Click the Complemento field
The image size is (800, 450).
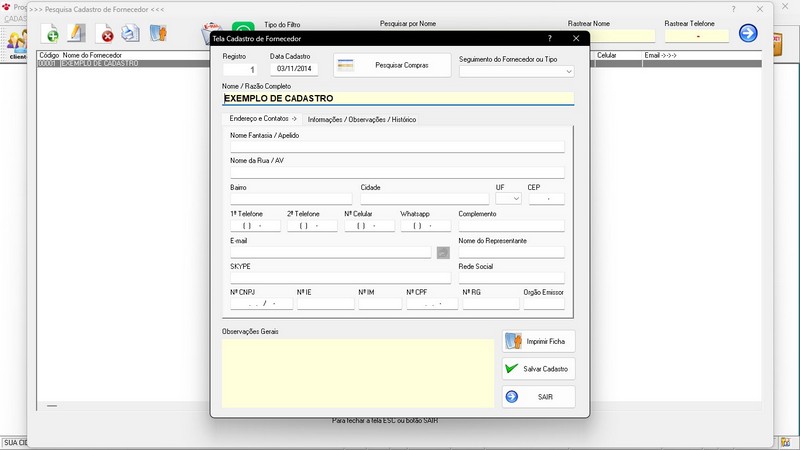tap(511, 226)
